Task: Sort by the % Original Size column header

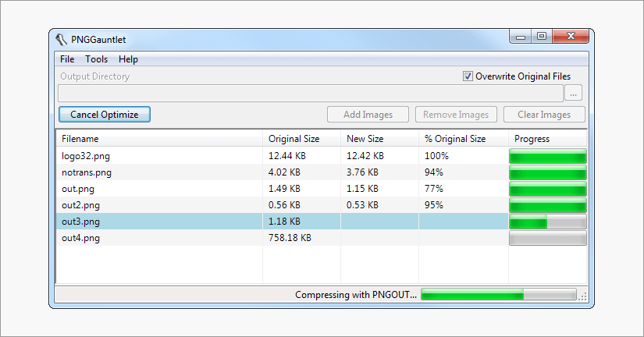Action: tap(462, 139)
